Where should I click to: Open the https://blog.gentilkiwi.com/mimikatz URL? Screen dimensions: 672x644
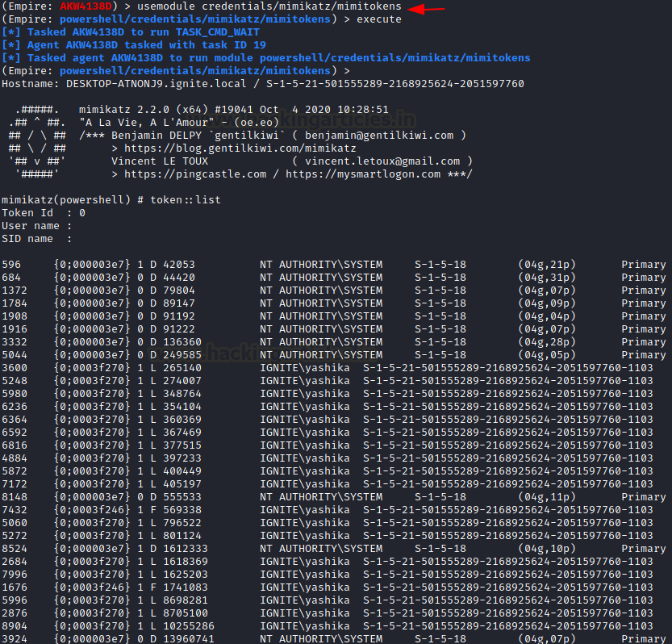tap(240, 148)
